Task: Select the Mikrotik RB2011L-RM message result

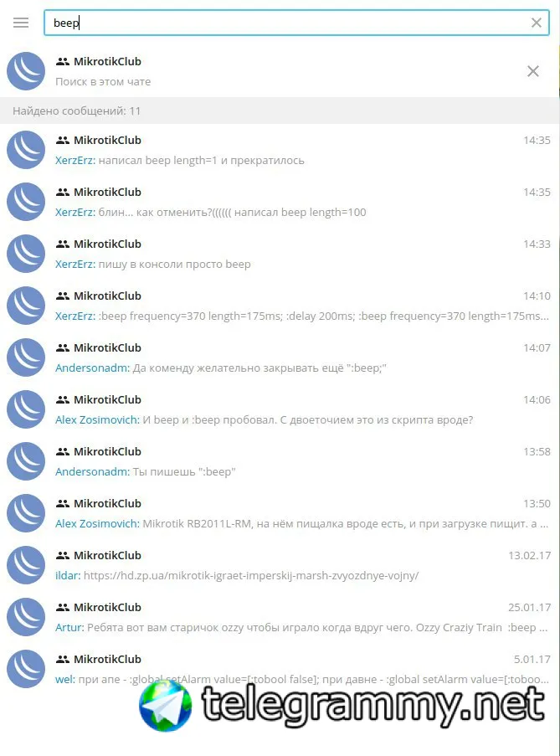Action: [x=280, y=513]
